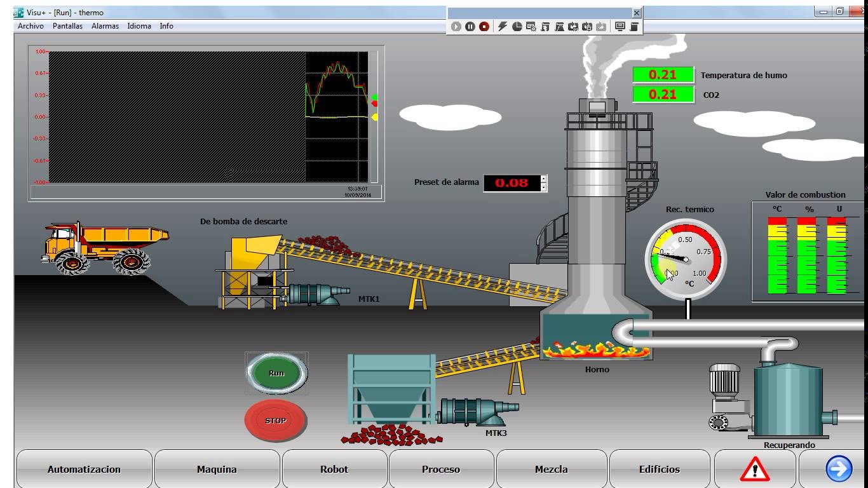Click the grayed play icon in the toolbar
The height and width of the screenshot is (488, 868).
click(x=456, y=27)
